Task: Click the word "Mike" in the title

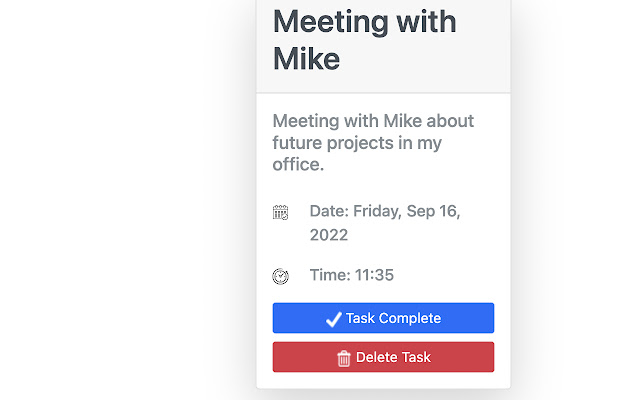Action: [x=306, y=59]
